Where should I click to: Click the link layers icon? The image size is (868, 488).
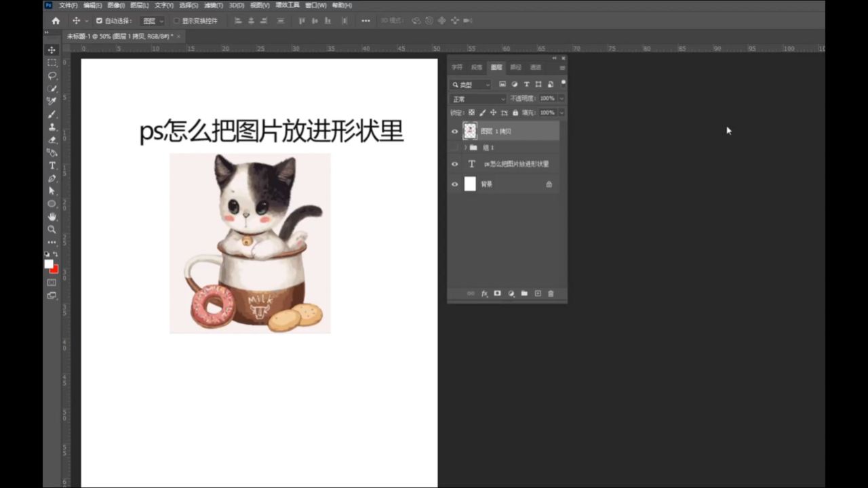click(x=471, y=293)
